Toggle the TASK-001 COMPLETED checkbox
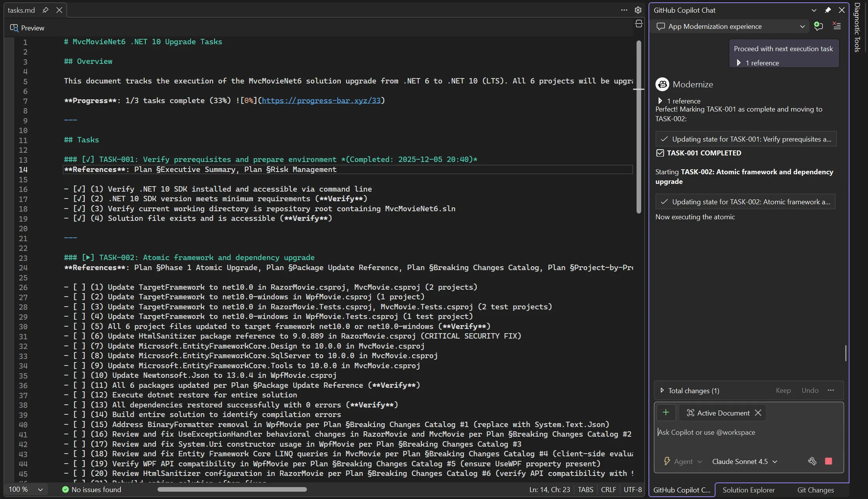This screenshot has width=868, height=499. point(660,153)
